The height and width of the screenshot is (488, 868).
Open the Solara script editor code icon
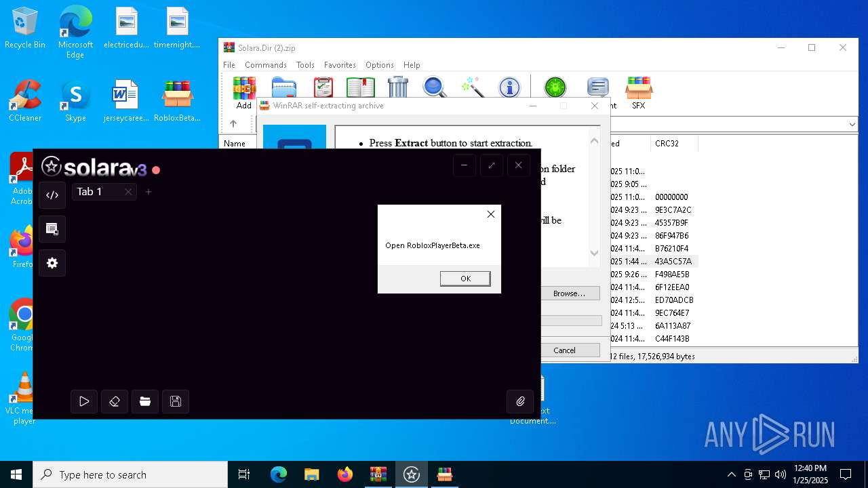click(52, 195)
